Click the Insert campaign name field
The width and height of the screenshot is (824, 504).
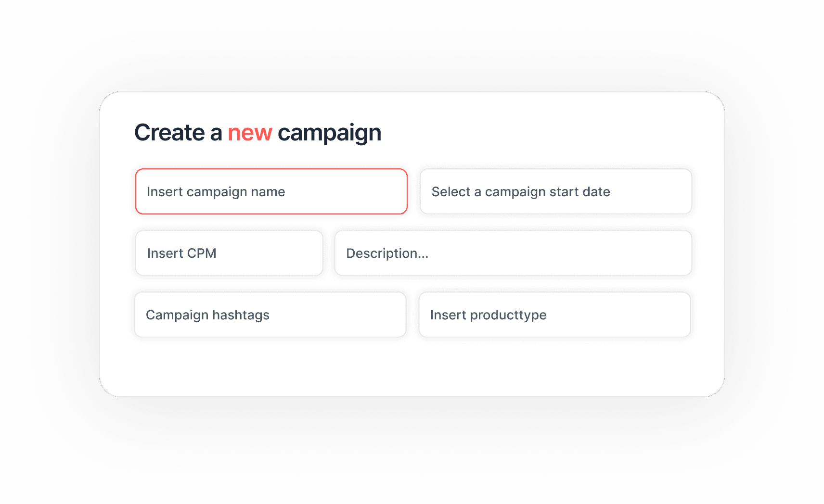pyautogui.click(x=271, y=191)
